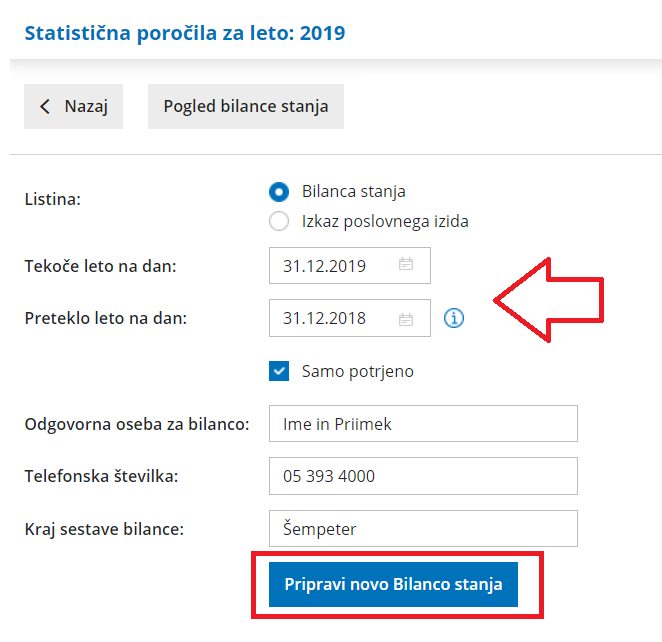The height and width of the screenshot is (642, 662).
Task: Click the phone number field 05 393 4000
Action: [423, 476]
